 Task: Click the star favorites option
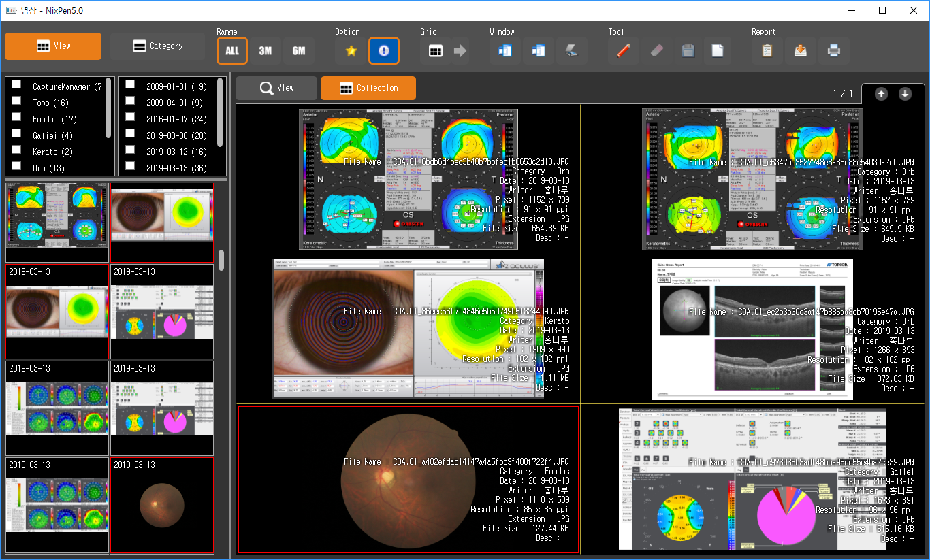click(x=351, y=51)
